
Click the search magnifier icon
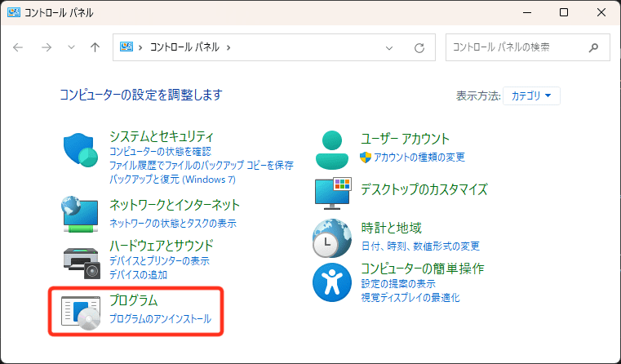593,48
